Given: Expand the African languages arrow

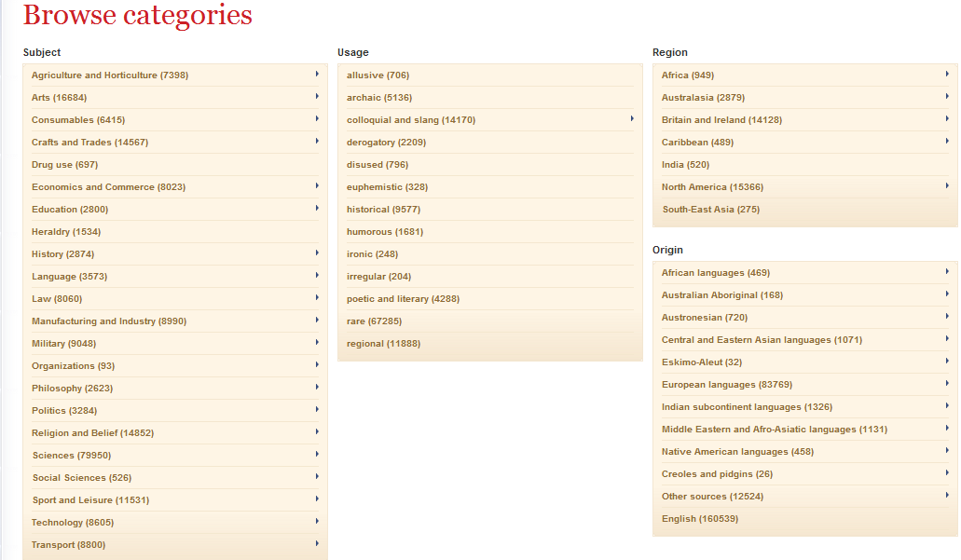Looking at the screenshot, I should click(947, 271).
